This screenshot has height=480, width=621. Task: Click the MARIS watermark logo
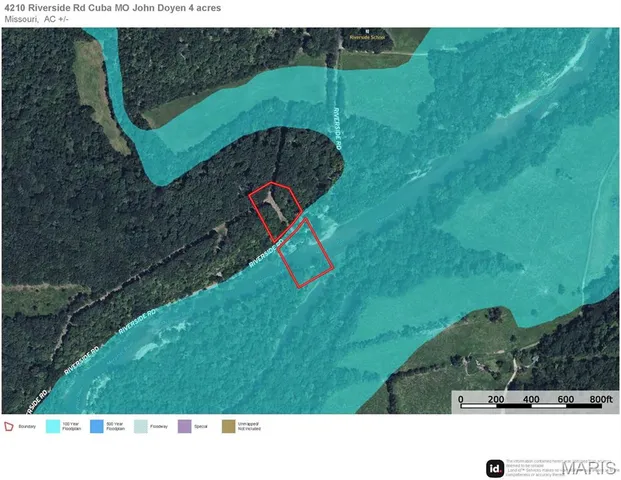[589, 469]
